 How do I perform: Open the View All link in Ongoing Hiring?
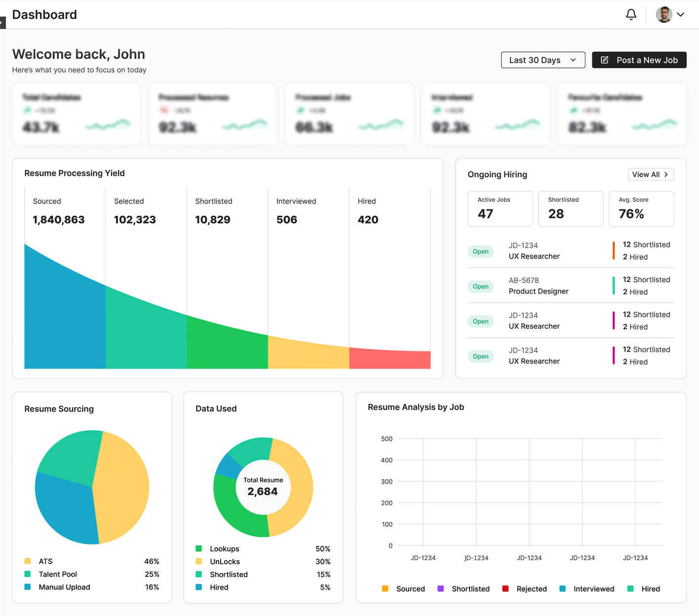(x=651, y=174)
